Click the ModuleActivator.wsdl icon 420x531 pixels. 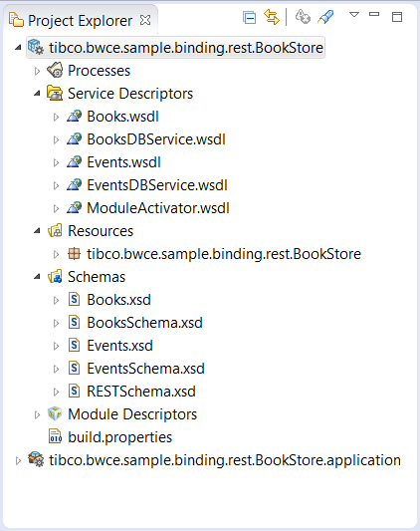tap(74, 208)
